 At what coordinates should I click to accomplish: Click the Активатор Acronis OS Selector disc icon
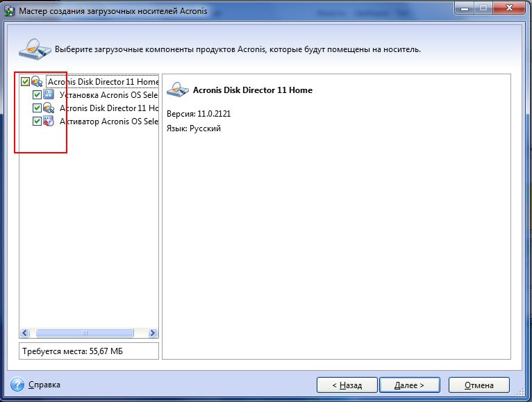(x=49, y=121)
